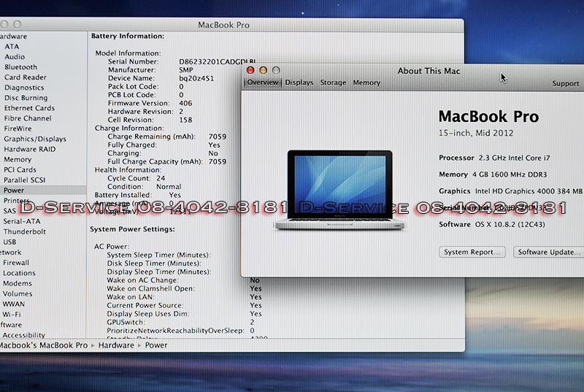Click the Manufacturer value SMP
Viewport: 584px width, 392px height.
coord(186,70)
